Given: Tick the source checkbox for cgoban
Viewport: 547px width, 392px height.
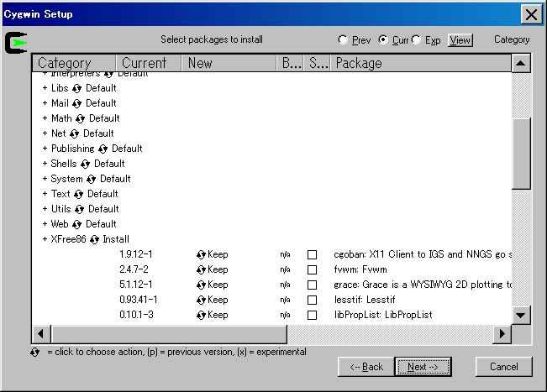Looking at the screenshot, I should point(312,254).
